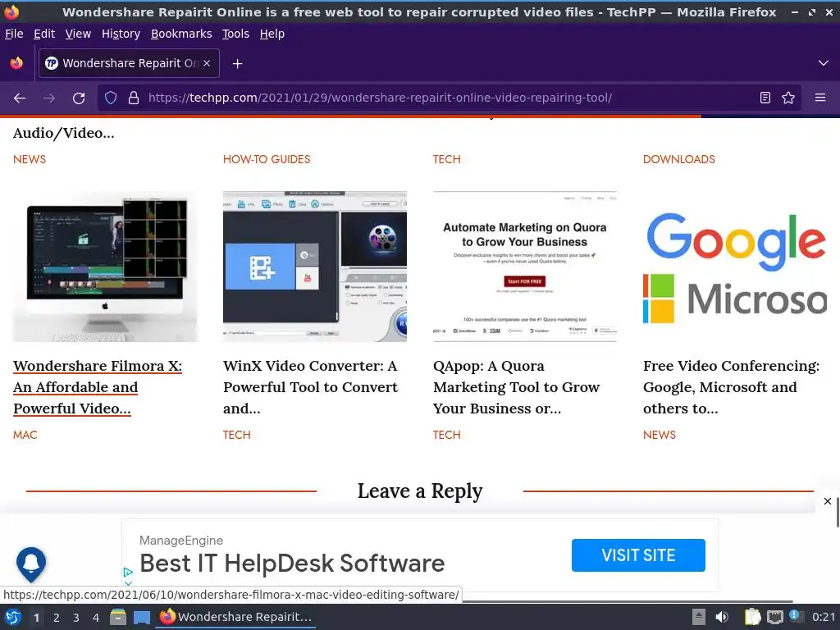
Task: Open the MAC category link
Action: coord(25,435)
